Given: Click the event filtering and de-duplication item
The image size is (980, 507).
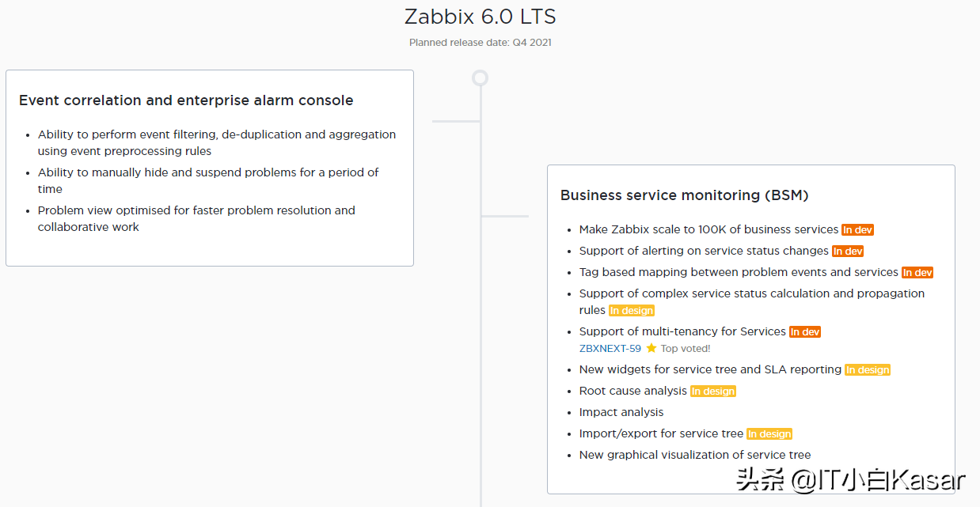Looking at the screenshot, I should (x=217, y=142).
